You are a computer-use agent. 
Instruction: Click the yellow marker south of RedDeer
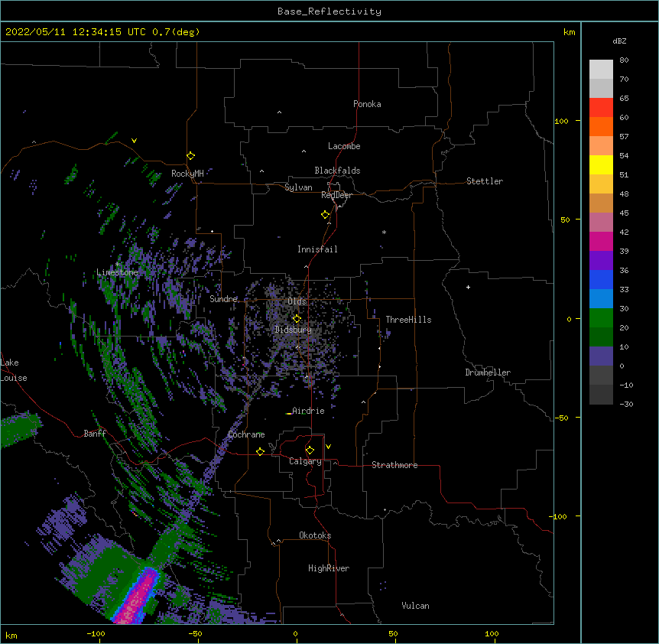[325, 214]
